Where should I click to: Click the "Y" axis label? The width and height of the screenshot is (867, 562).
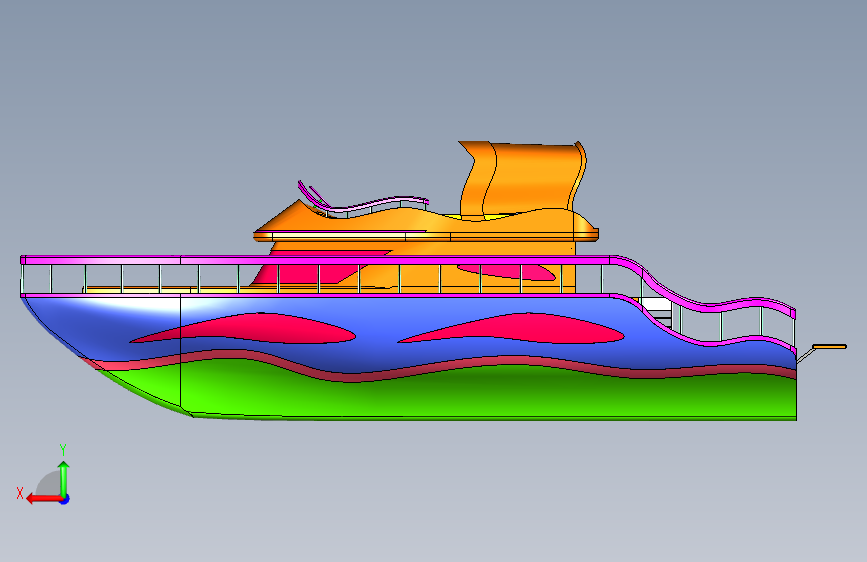tap(63, 449)
